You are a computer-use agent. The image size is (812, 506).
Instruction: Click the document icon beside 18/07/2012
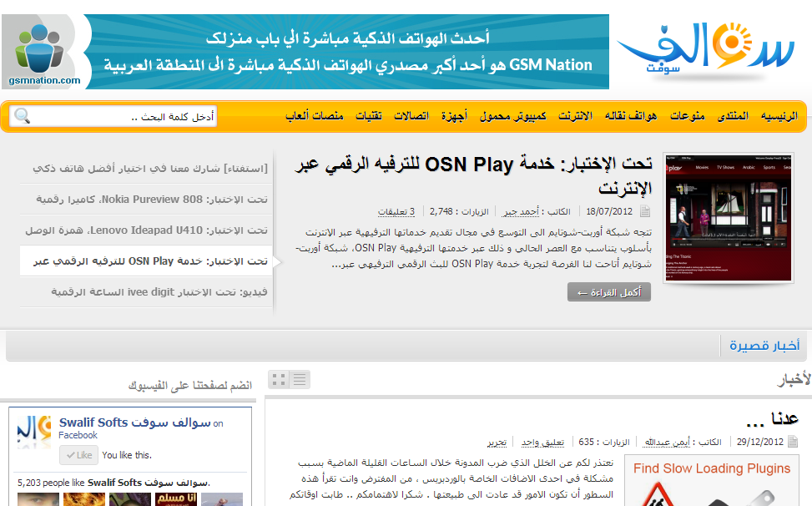click(x=645, y=211)
